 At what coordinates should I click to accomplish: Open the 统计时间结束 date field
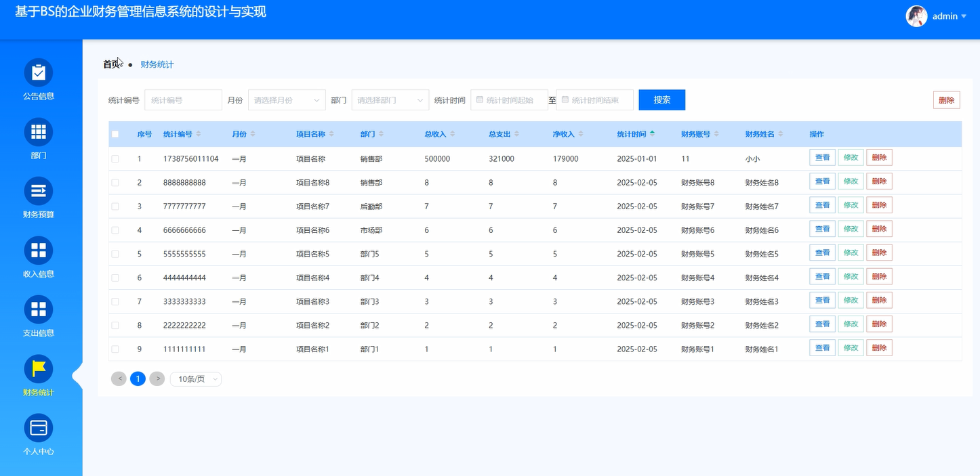pyautogui.click(x=594, y=100)
